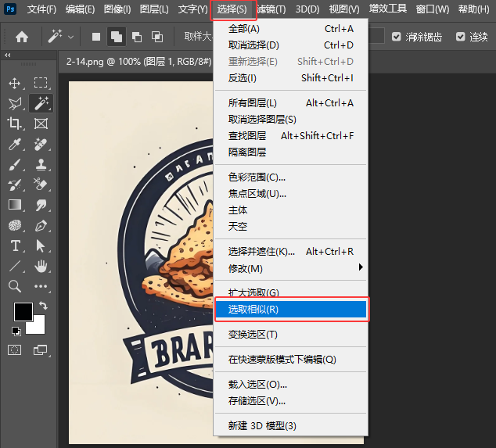Choose 全部(A) select all

click(290, 29)
